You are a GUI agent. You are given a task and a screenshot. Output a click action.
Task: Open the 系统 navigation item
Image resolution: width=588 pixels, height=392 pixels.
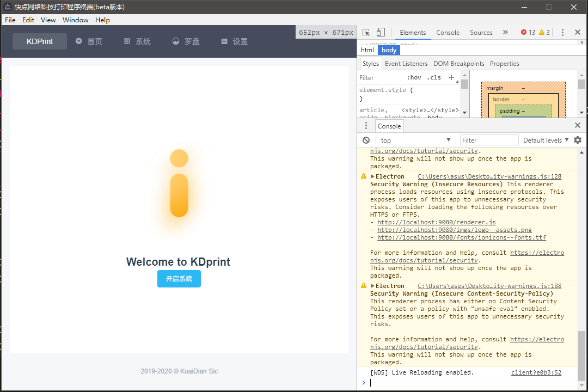coord(137,41)
